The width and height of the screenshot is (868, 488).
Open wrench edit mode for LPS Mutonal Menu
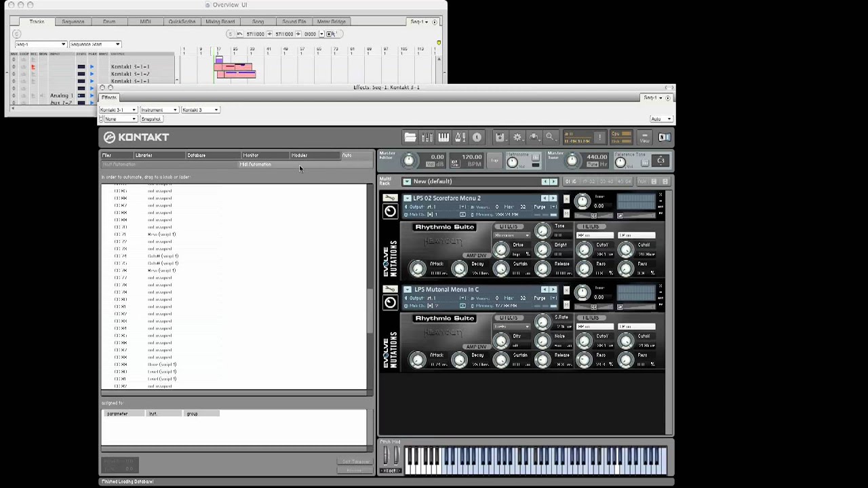click(x=390, y=289)
